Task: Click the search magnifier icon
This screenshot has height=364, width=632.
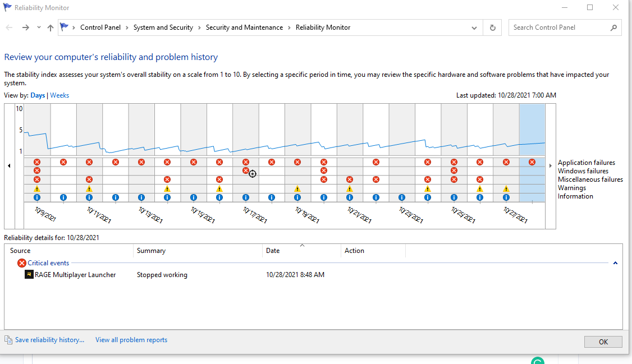Action: (x=613, y=27)
